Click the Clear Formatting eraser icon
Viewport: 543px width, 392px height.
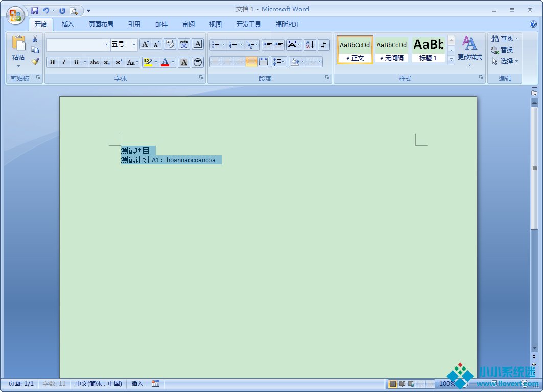[170, 44]
